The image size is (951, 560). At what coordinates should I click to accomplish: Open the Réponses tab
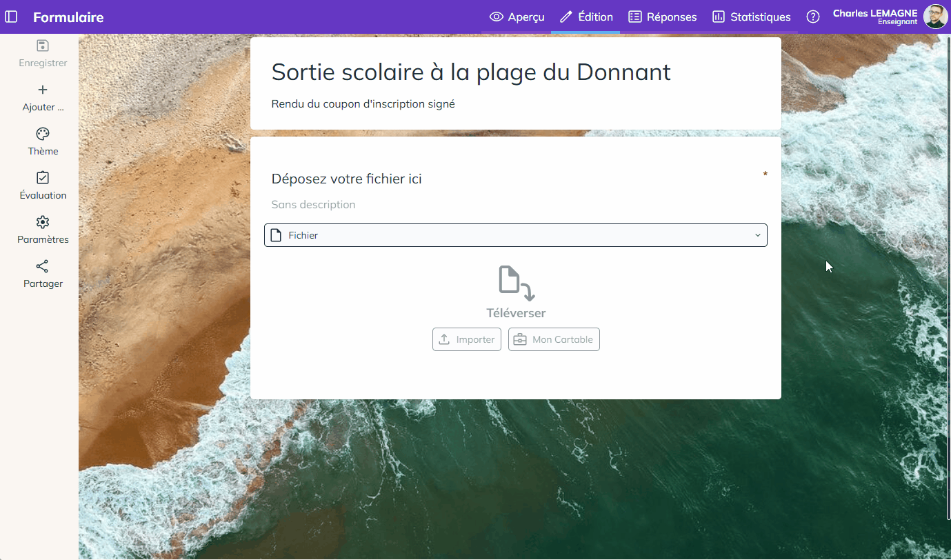662,17
